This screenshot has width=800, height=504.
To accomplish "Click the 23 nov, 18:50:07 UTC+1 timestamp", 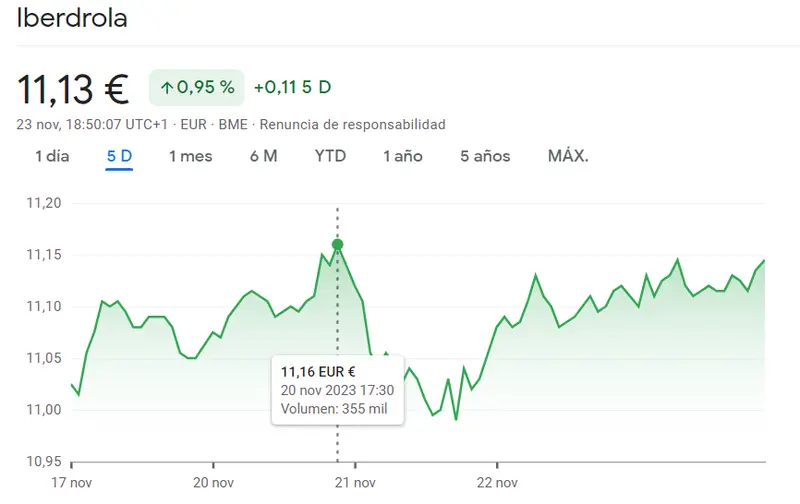I will tap(92, 124).
